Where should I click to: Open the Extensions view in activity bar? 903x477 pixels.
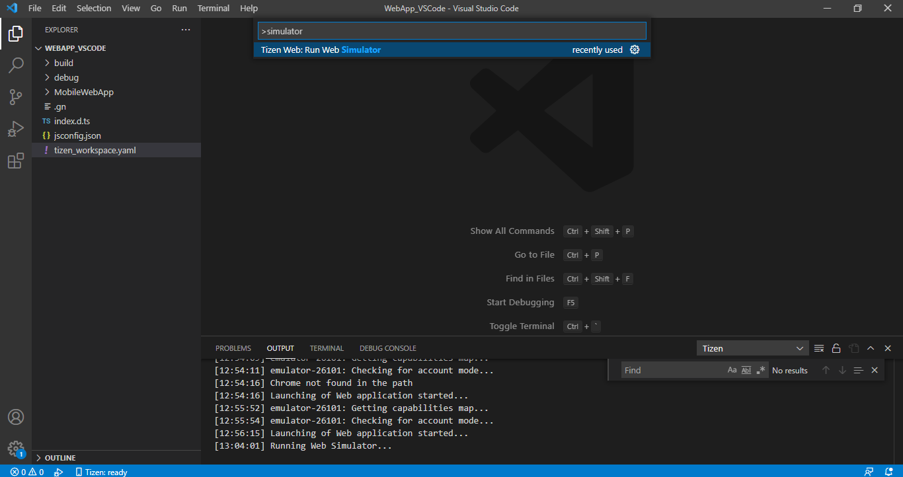pyautogui.click(x=15, y=161)
